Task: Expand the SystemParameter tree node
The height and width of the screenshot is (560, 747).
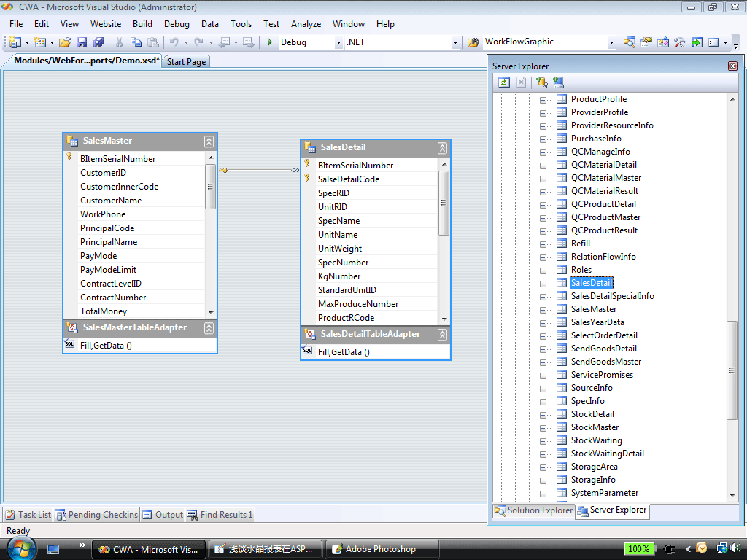Action: (543, 494)
